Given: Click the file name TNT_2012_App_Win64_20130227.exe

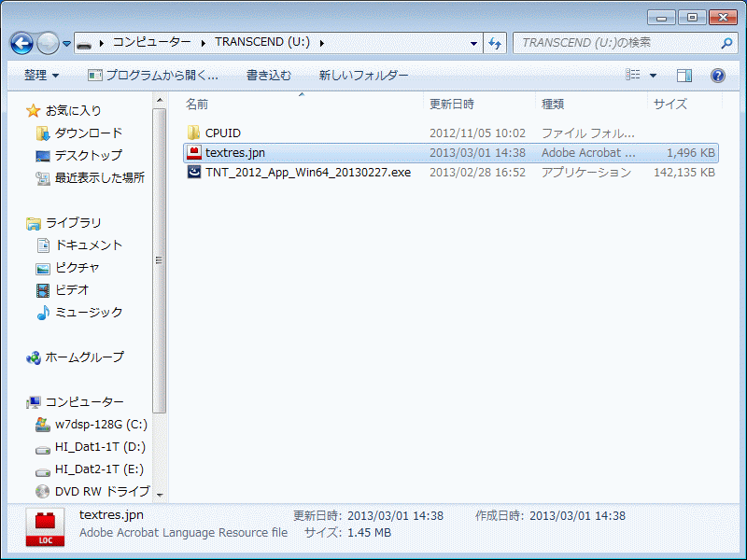Looking at the screenshot, I should (308, 173).
